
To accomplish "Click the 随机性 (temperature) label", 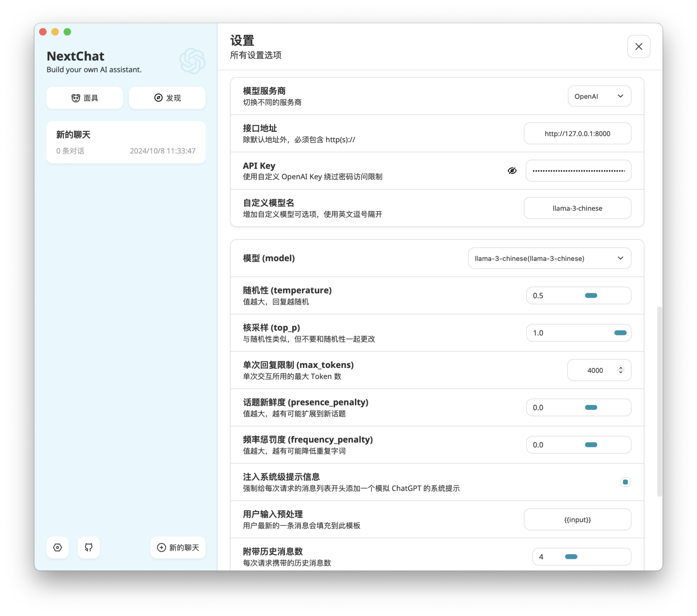I will click(287, 290).
